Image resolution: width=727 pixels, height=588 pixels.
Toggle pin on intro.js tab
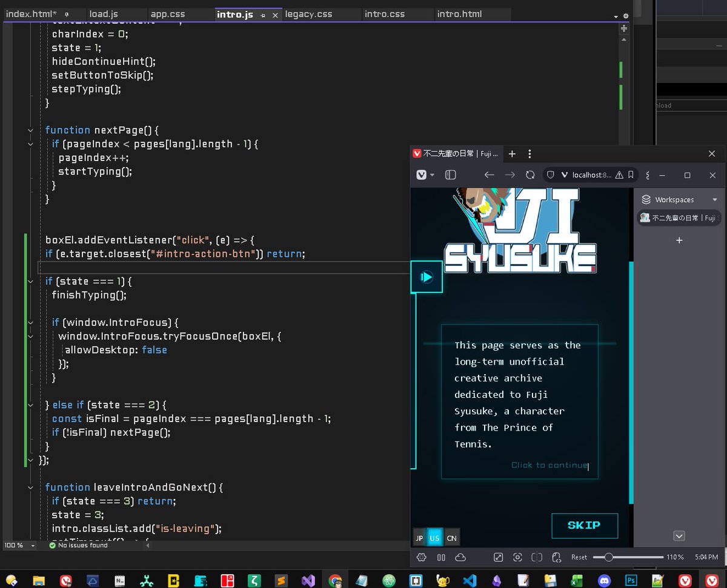point(264,15)
